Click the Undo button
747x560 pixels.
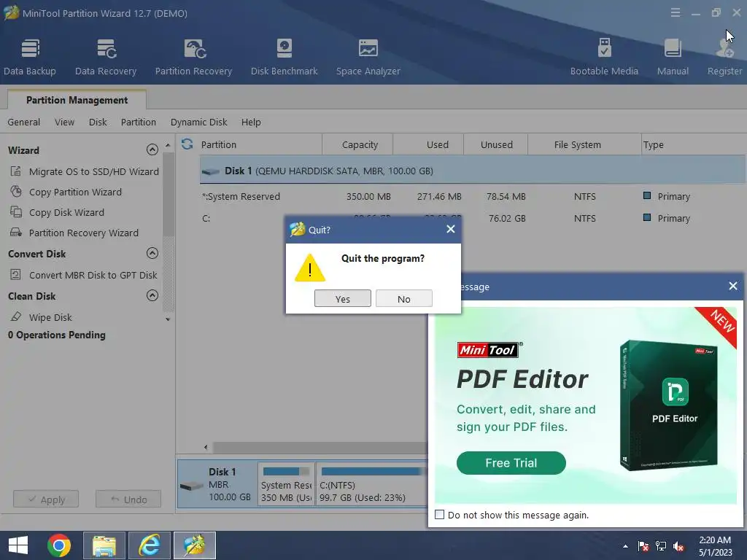click(x=128, y=499)
